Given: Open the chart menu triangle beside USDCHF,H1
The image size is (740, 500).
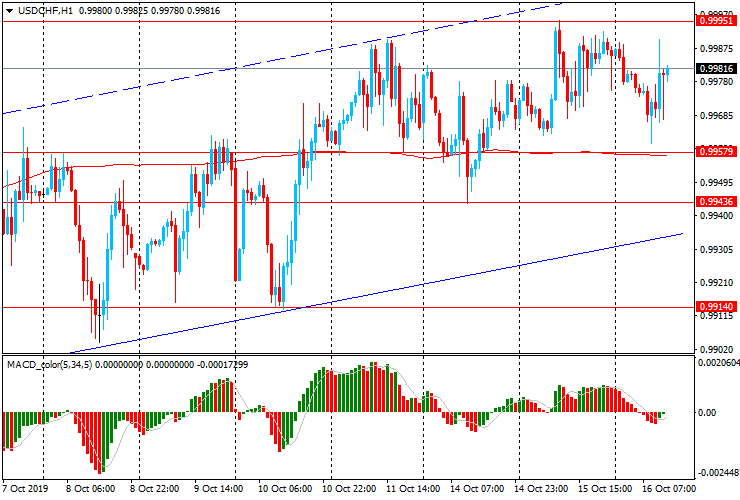Looking at the screenshot, I should pyautogui.click(x=9, y=10).
